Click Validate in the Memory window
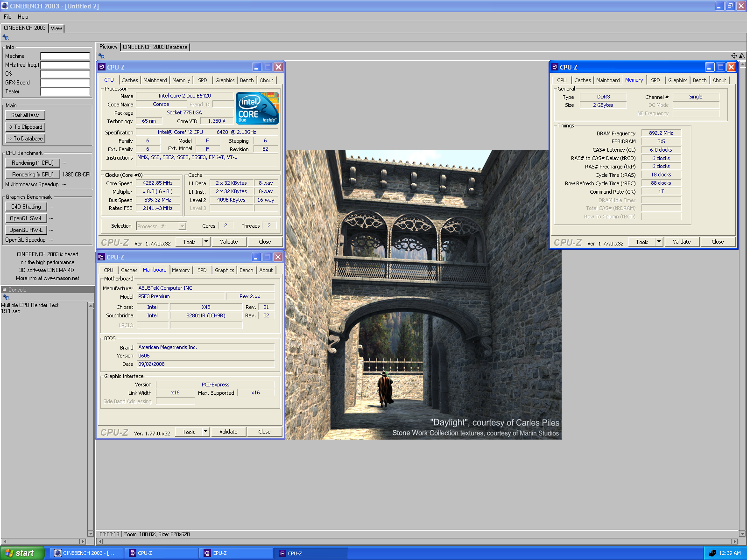Viewport: 747px width, 560px height. coord(682,242)
